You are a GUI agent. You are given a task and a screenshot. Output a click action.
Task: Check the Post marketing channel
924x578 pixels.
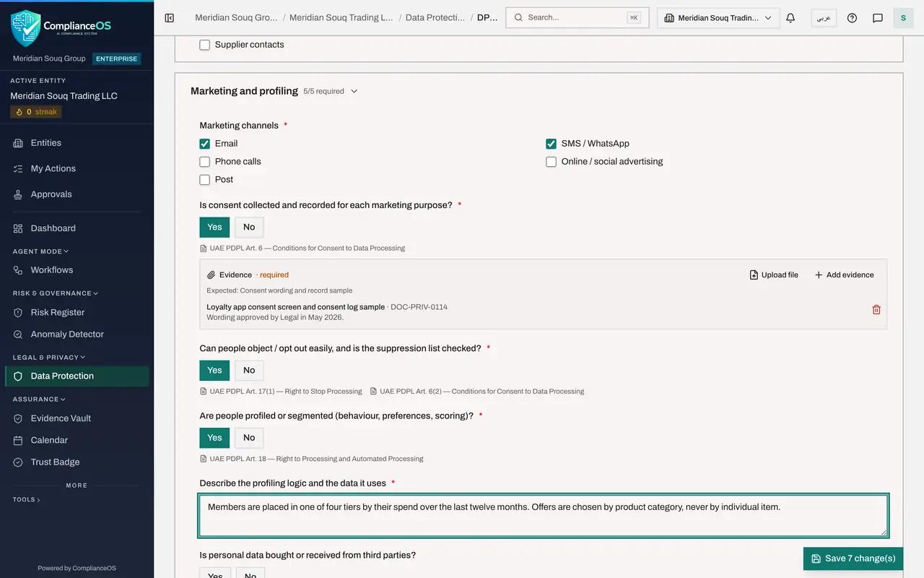click(x=205, y=180)
